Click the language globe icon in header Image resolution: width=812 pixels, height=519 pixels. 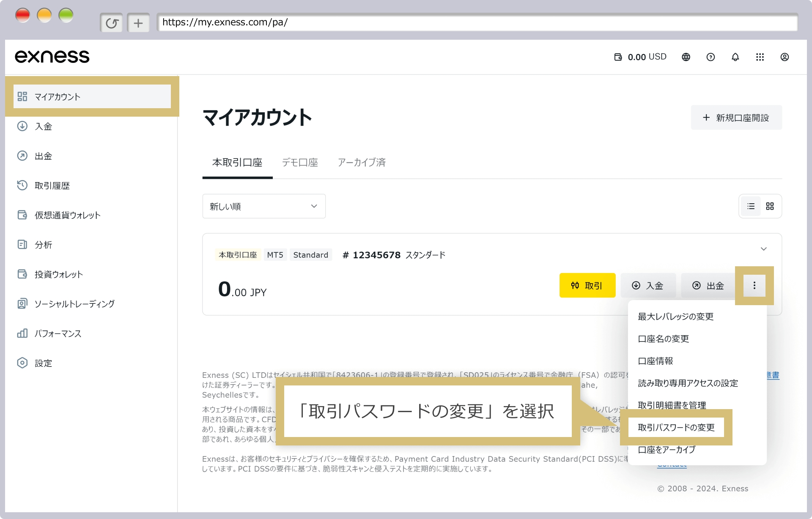coord(686,57)
